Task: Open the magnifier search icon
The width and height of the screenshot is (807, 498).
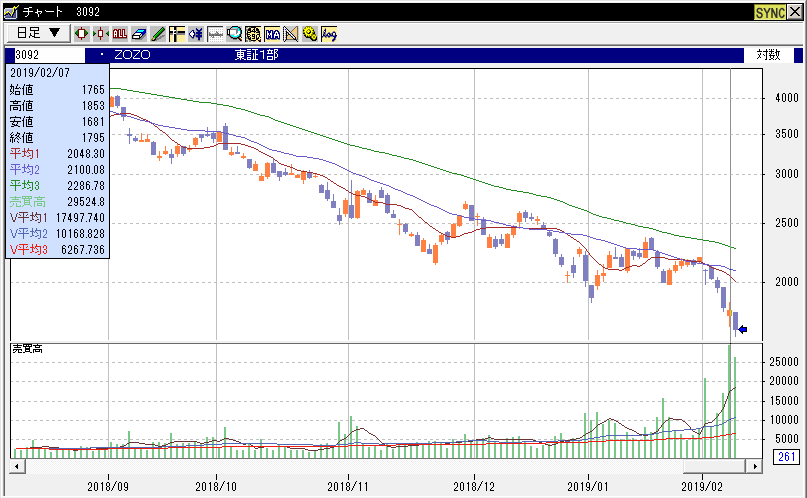Action: [234, 33]
